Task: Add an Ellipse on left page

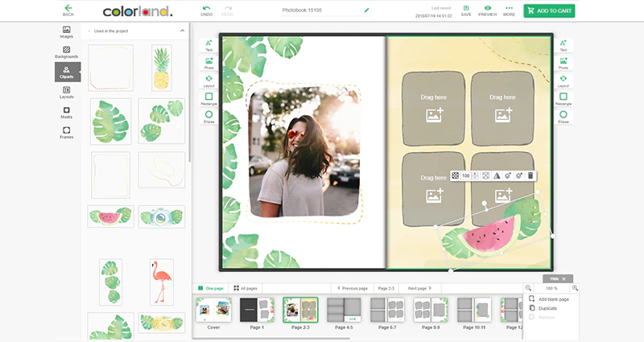Action: click(208, 117)
